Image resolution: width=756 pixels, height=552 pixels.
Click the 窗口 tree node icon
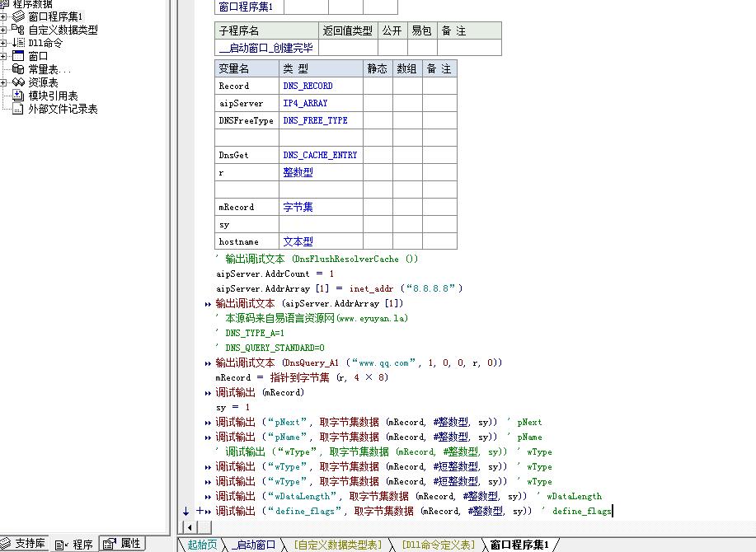pyautogui.click(x=18, y=56)
